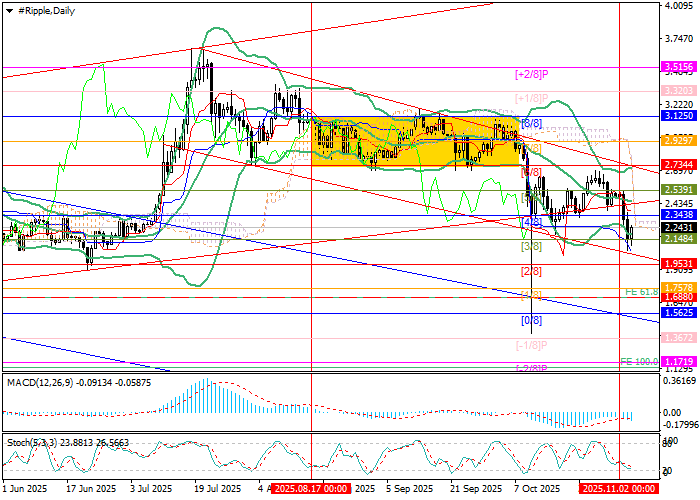Viewport: 700px width, 500px height.
Task: Click the orange 2.9297 price label
Action: point(679,141)
